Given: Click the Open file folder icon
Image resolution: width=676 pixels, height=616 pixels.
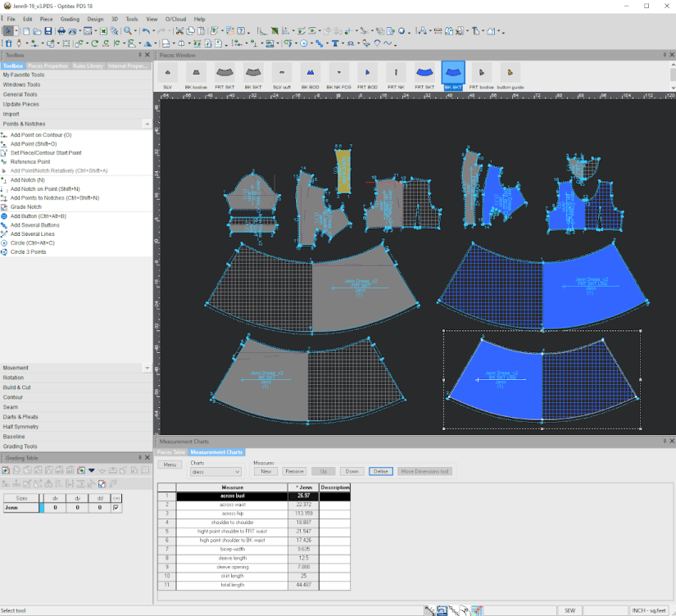Looking at the screenshot, I should [38, 31].
